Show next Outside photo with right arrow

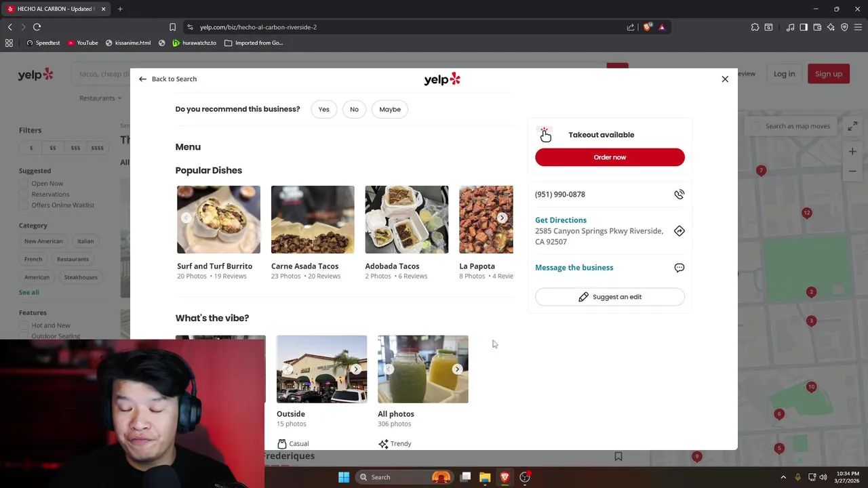356,369
